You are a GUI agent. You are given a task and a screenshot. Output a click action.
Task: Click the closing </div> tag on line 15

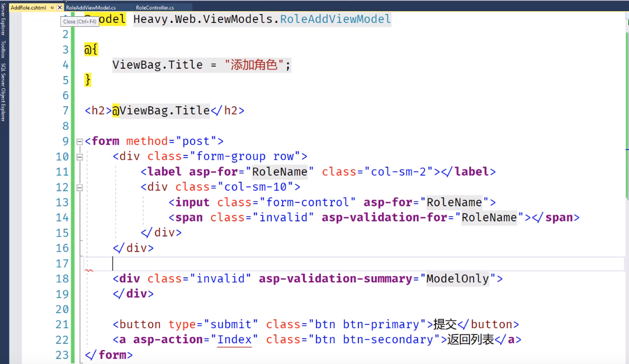(161, 233)
